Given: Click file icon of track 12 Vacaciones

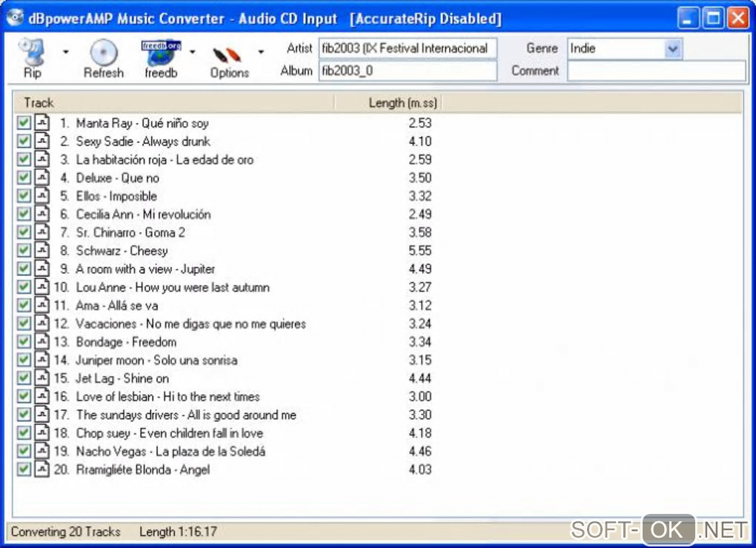Looking at the screenshot, I should click(42, 323).
